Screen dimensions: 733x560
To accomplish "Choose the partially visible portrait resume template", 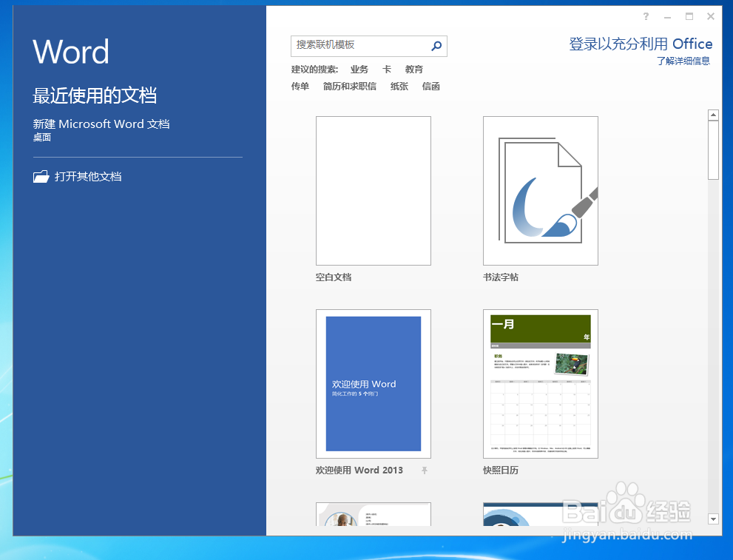I will point(374,514).
